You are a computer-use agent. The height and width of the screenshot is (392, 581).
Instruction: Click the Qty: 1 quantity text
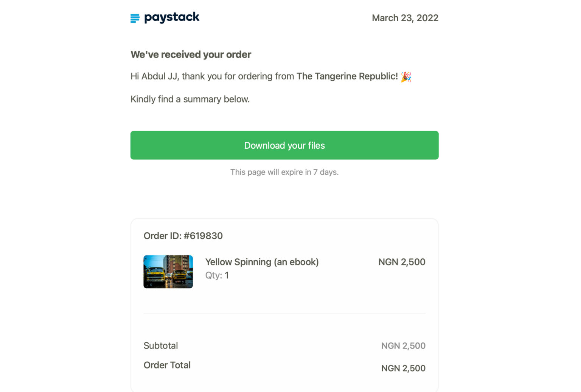point(217,275)
